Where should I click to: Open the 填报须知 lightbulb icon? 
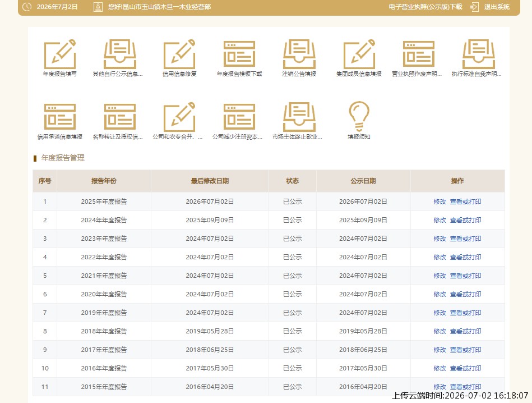[x=359, y=116]
